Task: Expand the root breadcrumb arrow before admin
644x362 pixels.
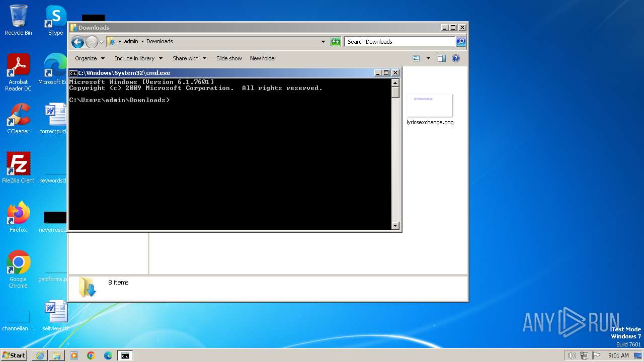Action: coord(120,42)
